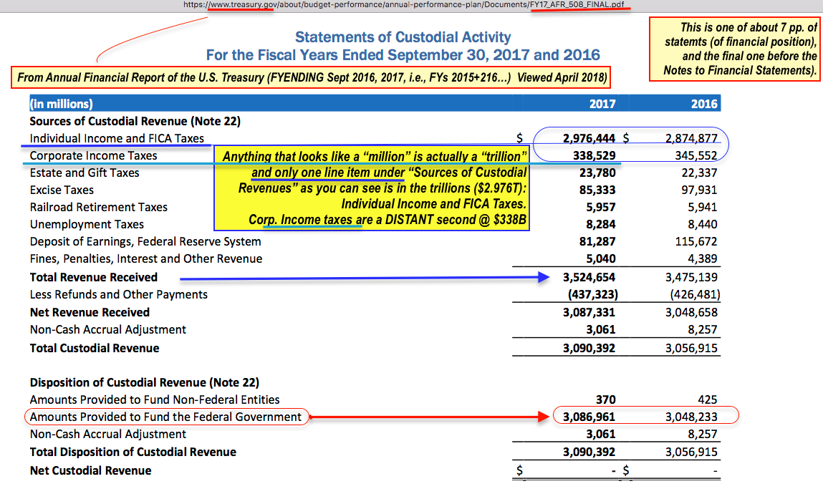Click the 3,524,654 total revenue value
This screenshot has width=823, height=504.
[x=589, y=277]
